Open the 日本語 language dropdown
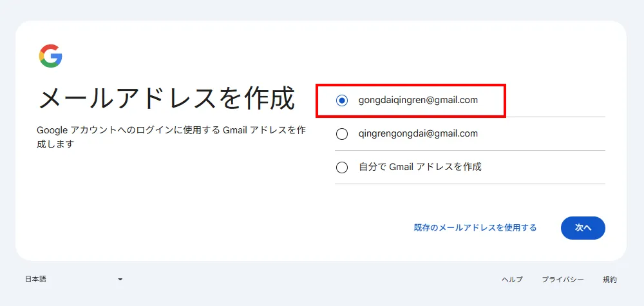This screenshot has height=306, width=644. [x=36, y=279]
